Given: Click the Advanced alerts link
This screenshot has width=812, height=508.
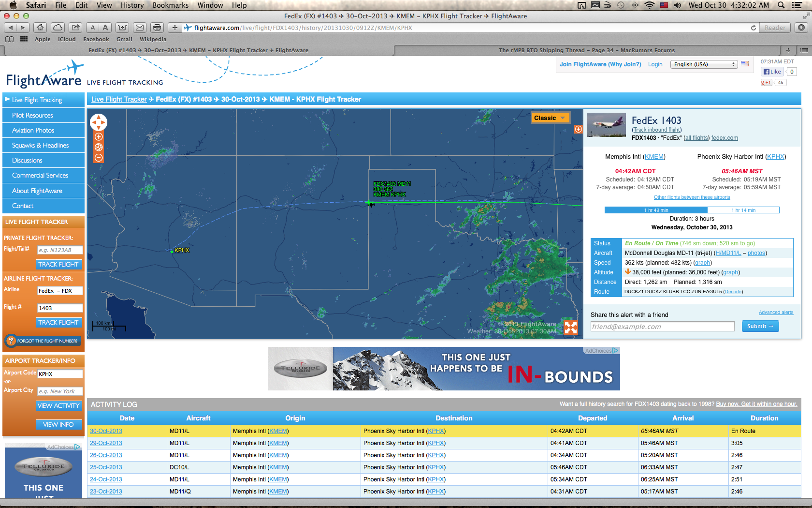Looking at the screenshot, I should coord(776,313).
